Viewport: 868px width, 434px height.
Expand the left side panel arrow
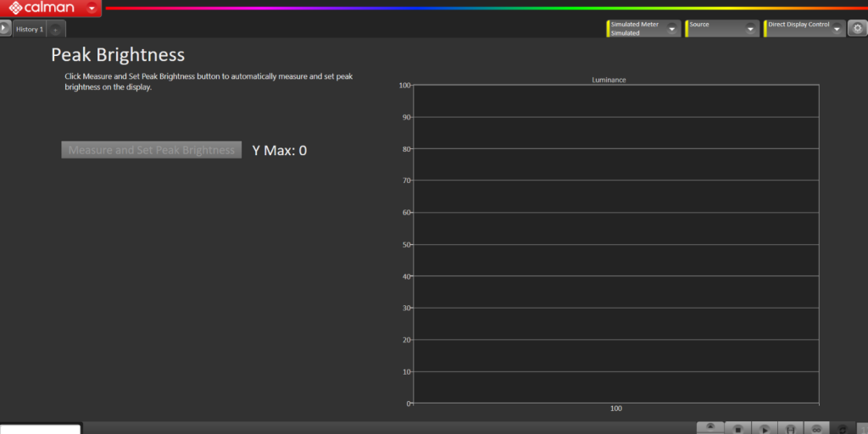pos(5,28)
